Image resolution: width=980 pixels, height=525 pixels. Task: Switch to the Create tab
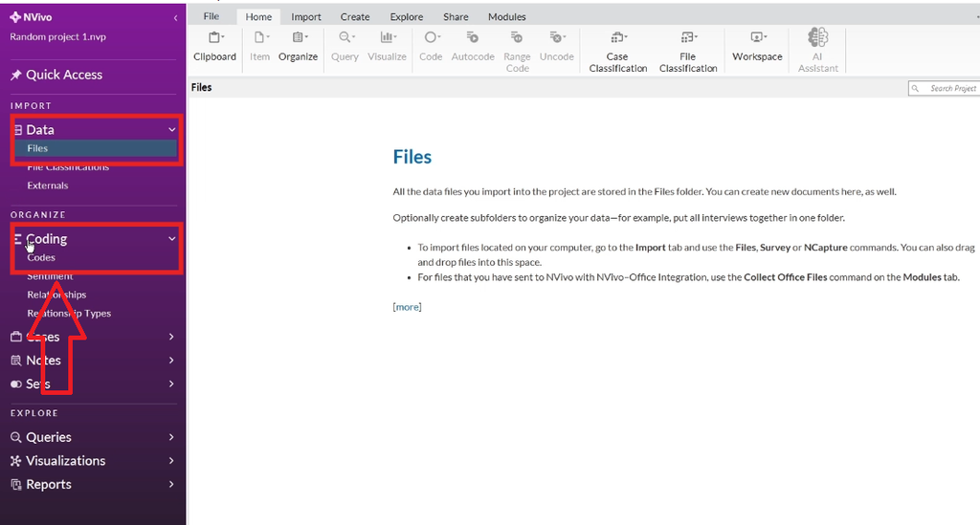tap(355, 17)
